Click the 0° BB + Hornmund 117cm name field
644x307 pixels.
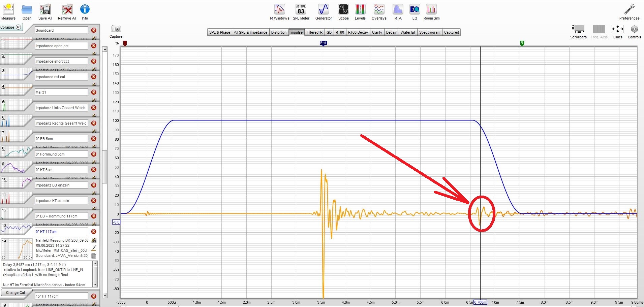click(x=61, y=216)
